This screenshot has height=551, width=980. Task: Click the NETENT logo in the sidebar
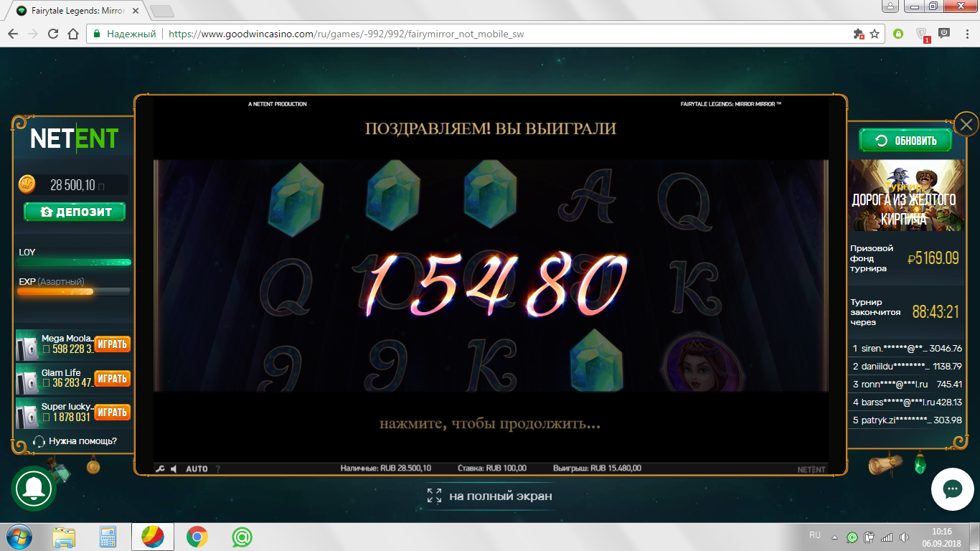tap(74, 138)
